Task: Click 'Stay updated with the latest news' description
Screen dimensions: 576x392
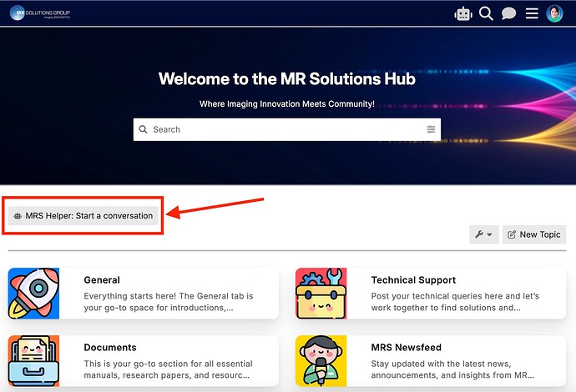Action: click(452, 369)
